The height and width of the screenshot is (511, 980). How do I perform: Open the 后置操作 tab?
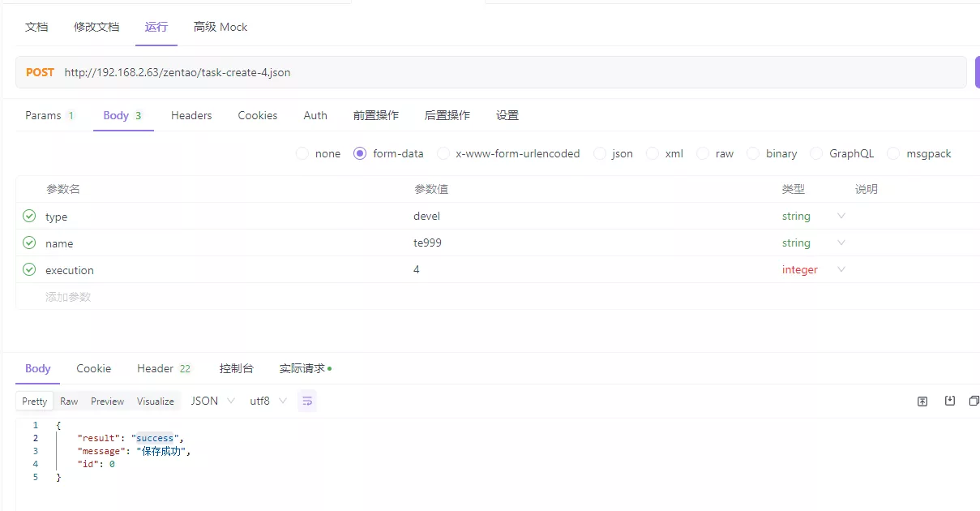click(x=447, y=115)
